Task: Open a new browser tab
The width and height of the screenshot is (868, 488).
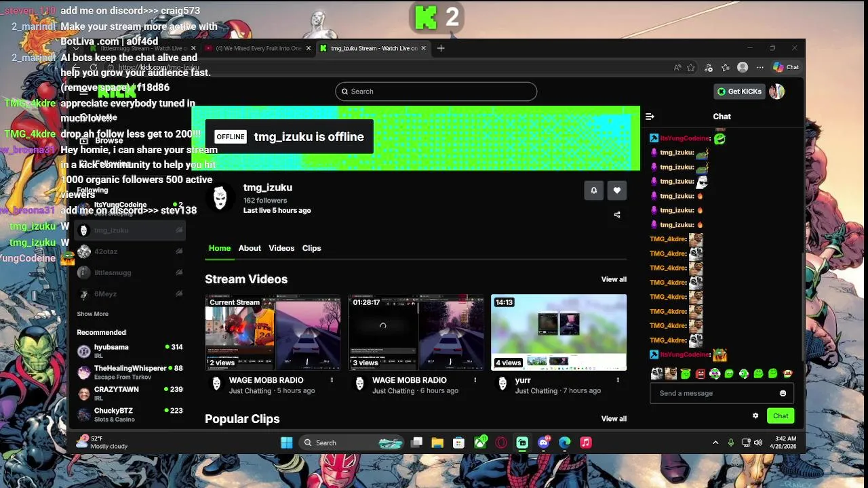Action: (441, 48)
